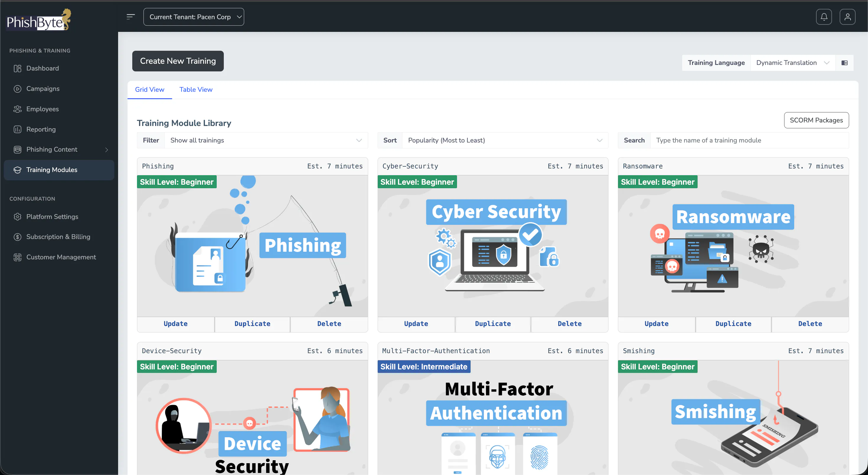Open the user account icon
Viewport: 868px width, 475px height.
[x=847, y=17]
